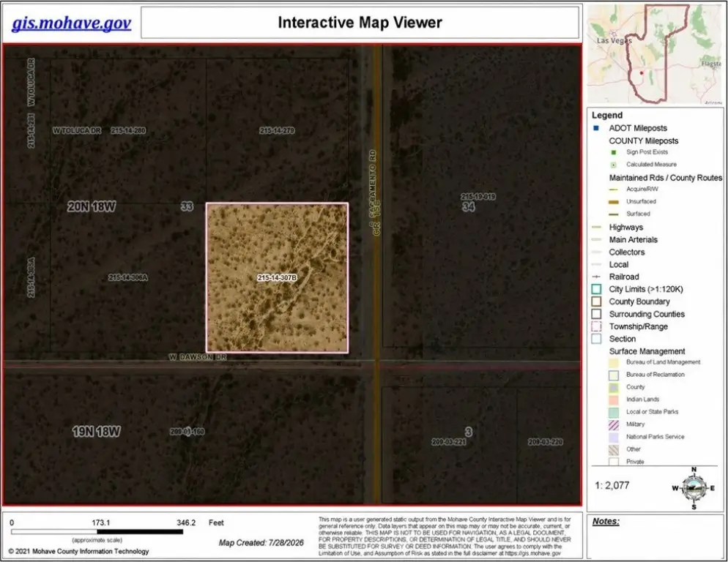Click the Legend heading

point(607,115)
